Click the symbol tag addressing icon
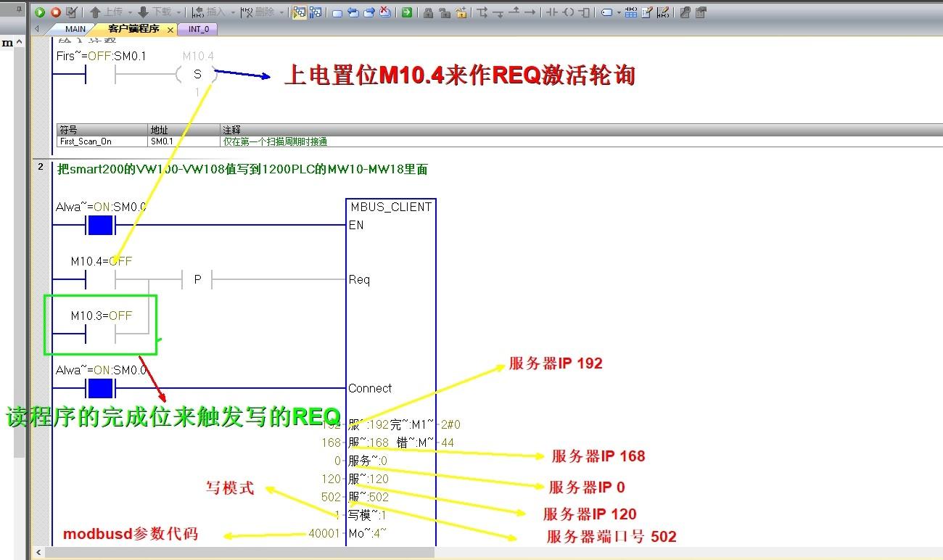Viewport: 943px width, 560px height. 607,12
